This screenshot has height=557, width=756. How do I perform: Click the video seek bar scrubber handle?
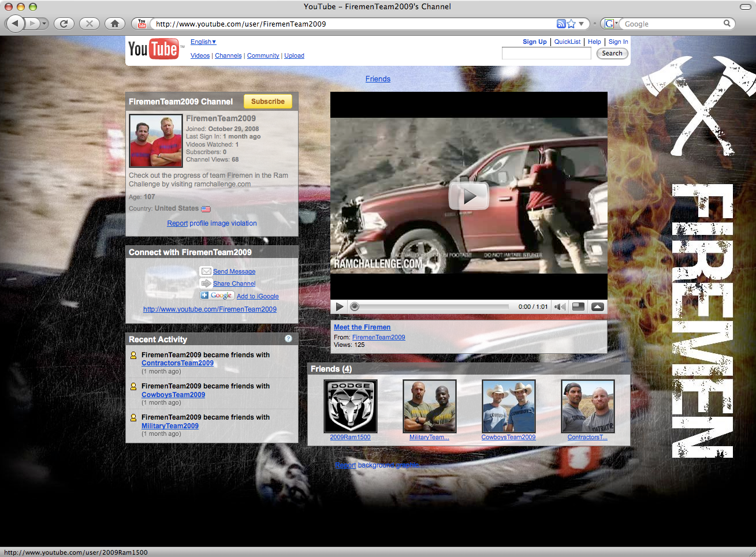click(x=355, y=306)
